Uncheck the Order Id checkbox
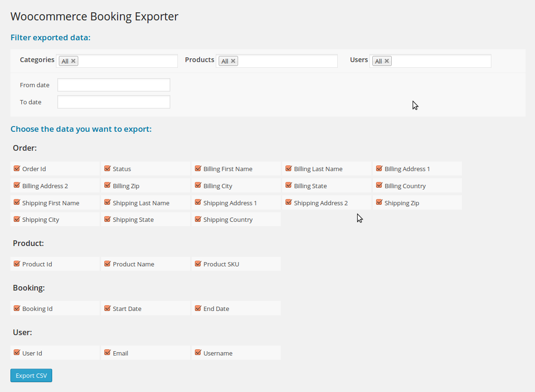Image resolution: width=535 pixels, height=392 pixels. click(x=17, y=168)
